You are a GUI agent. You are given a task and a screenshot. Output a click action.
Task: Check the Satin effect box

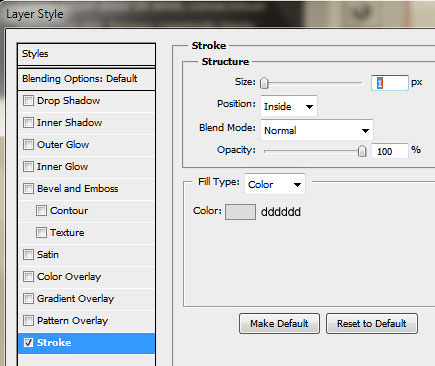click(28, 255)
